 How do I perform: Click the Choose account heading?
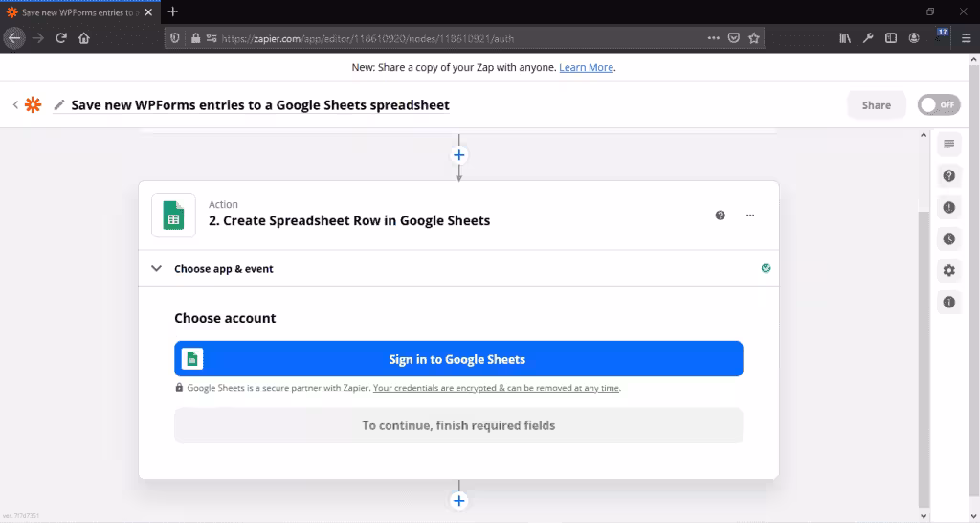pyautogui.click(x=225, y=318)
